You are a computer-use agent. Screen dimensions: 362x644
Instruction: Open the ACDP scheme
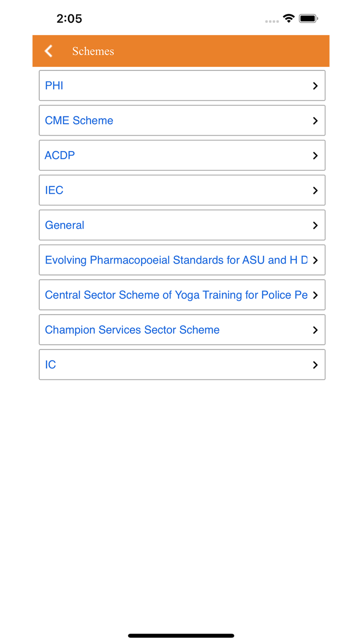[x=60, y=155]
